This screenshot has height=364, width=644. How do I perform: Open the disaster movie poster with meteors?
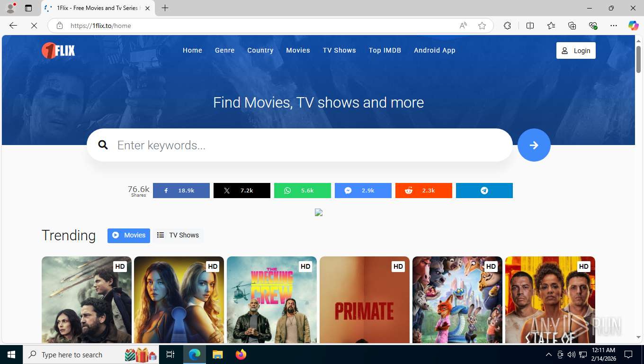click(x=87, y=300)
